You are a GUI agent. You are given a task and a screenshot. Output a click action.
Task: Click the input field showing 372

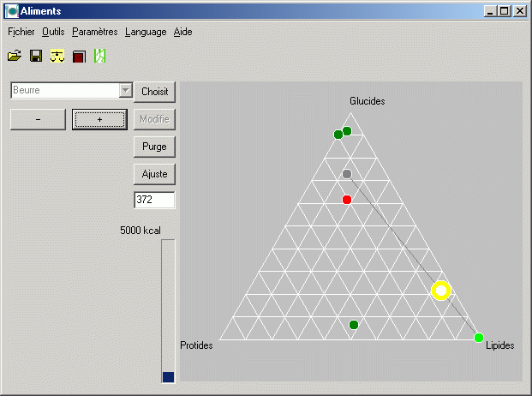pos(154,201)
